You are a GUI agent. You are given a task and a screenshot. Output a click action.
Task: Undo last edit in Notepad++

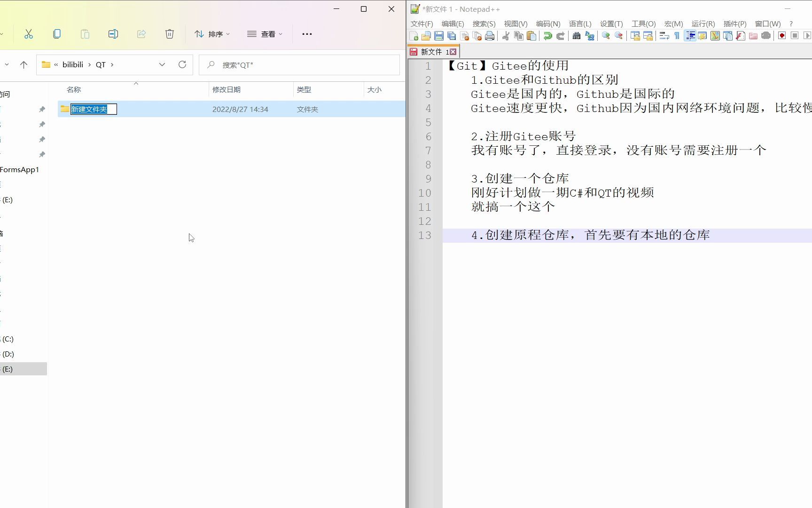pos(548,36)
